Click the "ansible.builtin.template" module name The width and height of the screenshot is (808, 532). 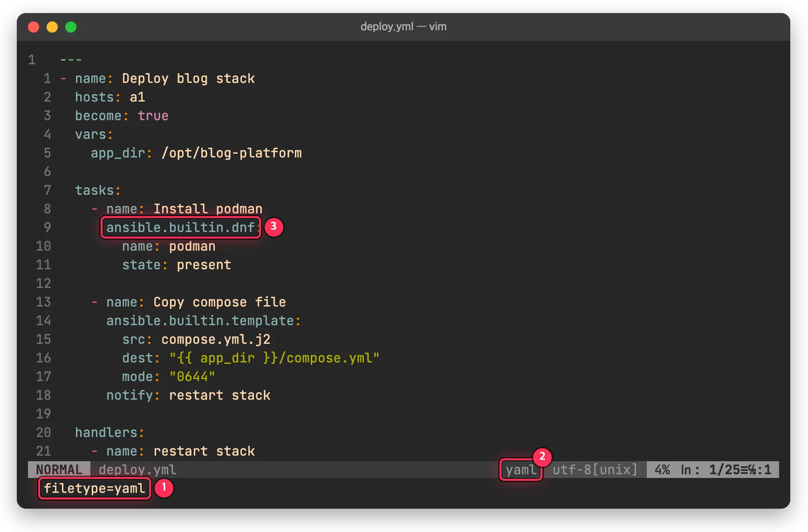200,321
